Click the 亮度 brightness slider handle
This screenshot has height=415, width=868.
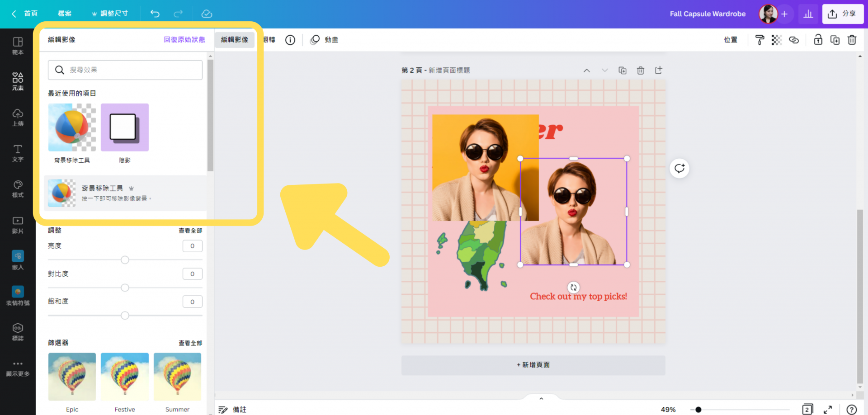[125, 260]
